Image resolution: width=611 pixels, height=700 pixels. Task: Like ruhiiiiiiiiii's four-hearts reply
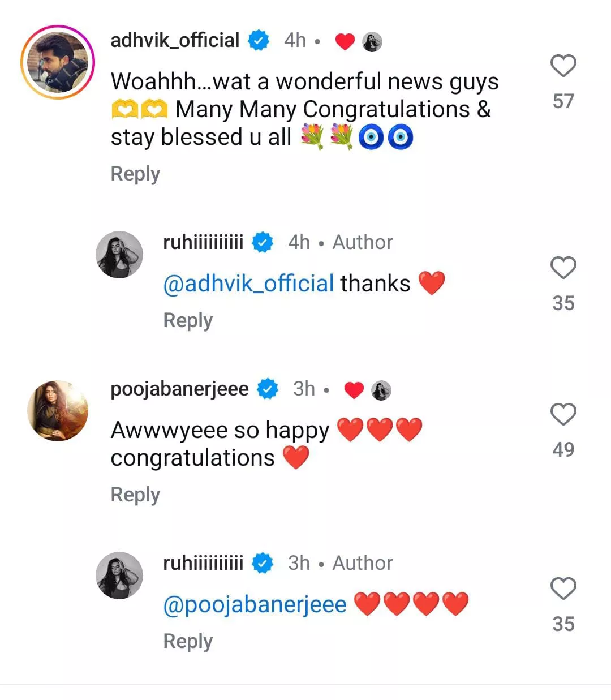(x=563, y=589)
